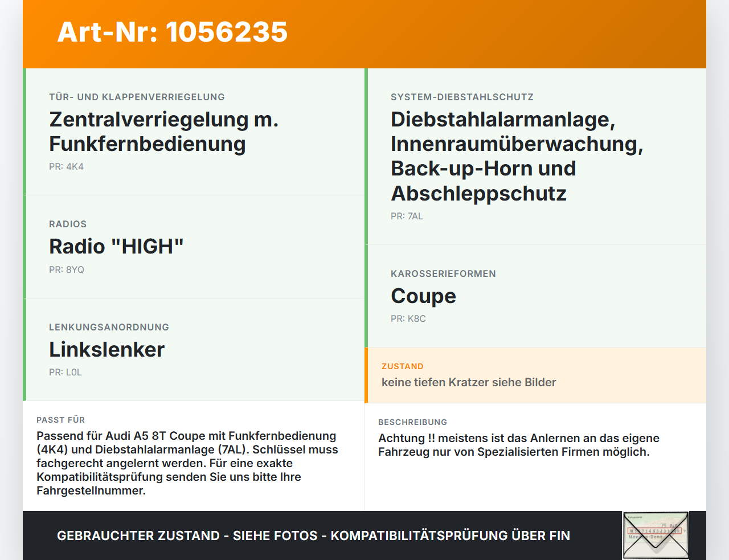This screenshot has width=729, height=560.
Task: Click the Zustand condition note box
Action: 535,375
